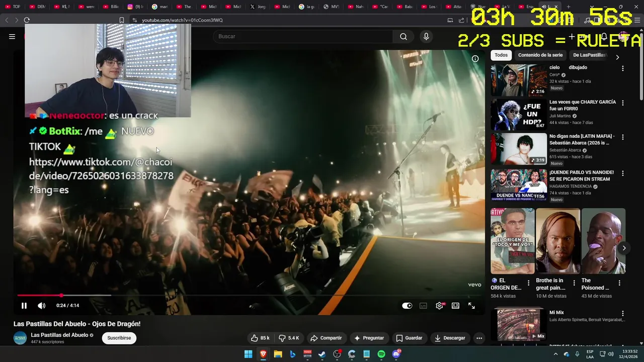644x362 pixels.
Task: Open No digas nada LATIN MAFIA thumbnail
Action: click(519, 148)
